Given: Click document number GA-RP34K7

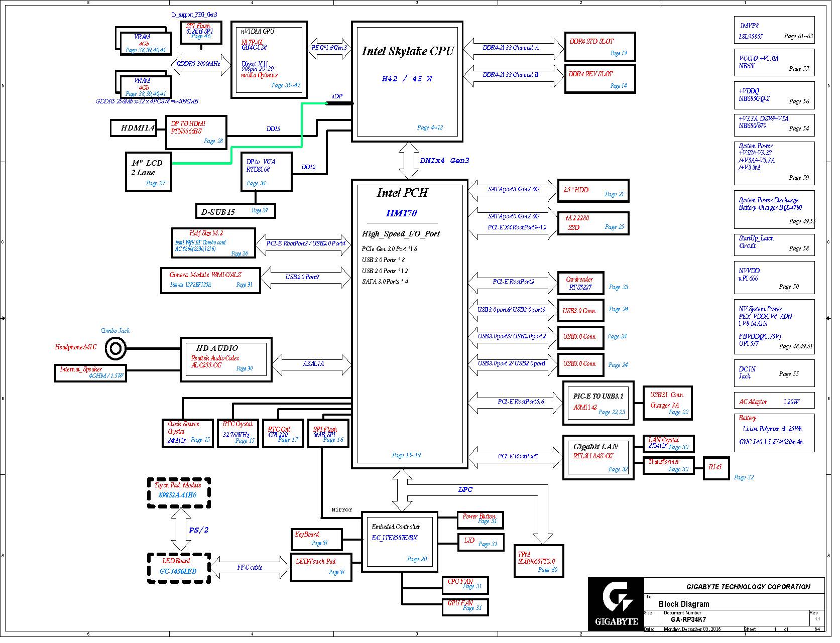Looking at the screenshot, I should pyautogui.click(x=688, y=619).
